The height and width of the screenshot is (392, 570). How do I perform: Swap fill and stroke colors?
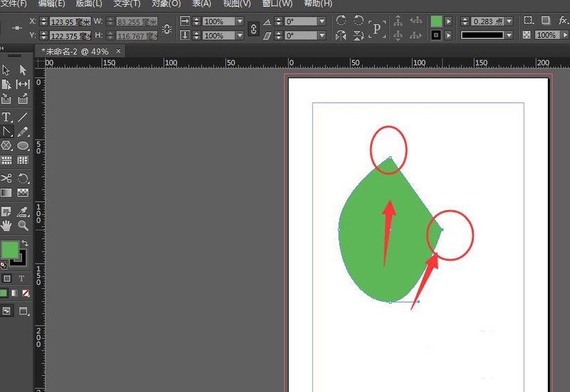[x=24, y=244]
